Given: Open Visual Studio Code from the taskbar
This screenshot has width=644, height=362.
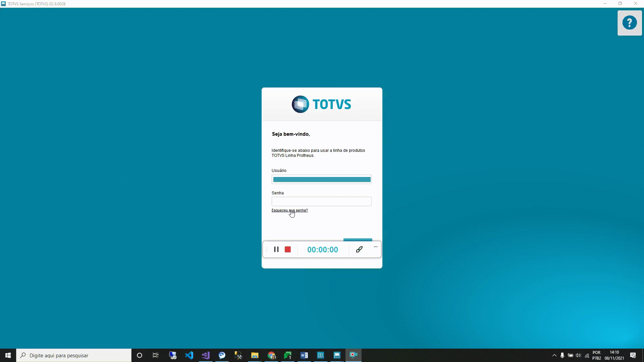Looking at the screenshot, I should pos(189,355).
